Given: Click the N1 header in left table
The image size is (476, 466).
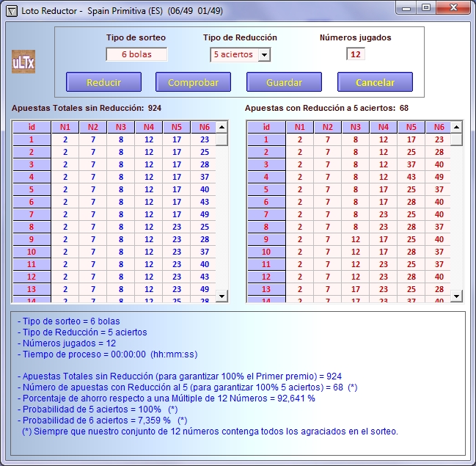Looking at the screenshot, I should 65,127.
